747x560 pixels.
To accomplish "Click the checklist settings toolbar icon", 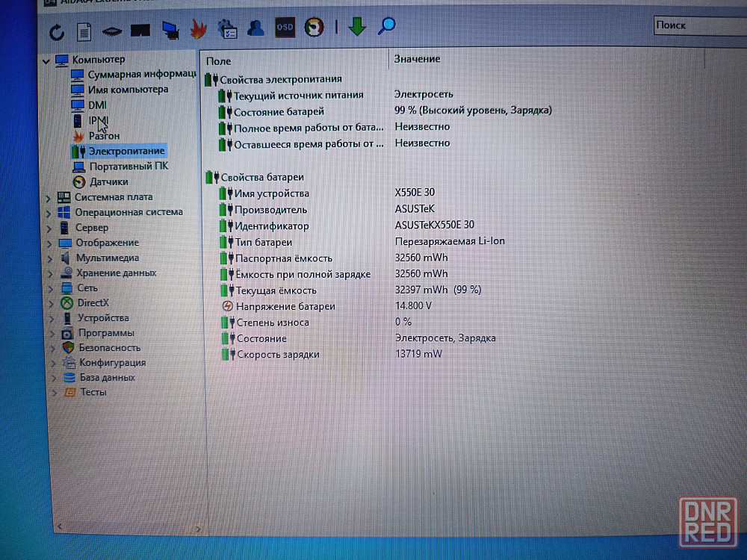I will [x=227, y=28].
